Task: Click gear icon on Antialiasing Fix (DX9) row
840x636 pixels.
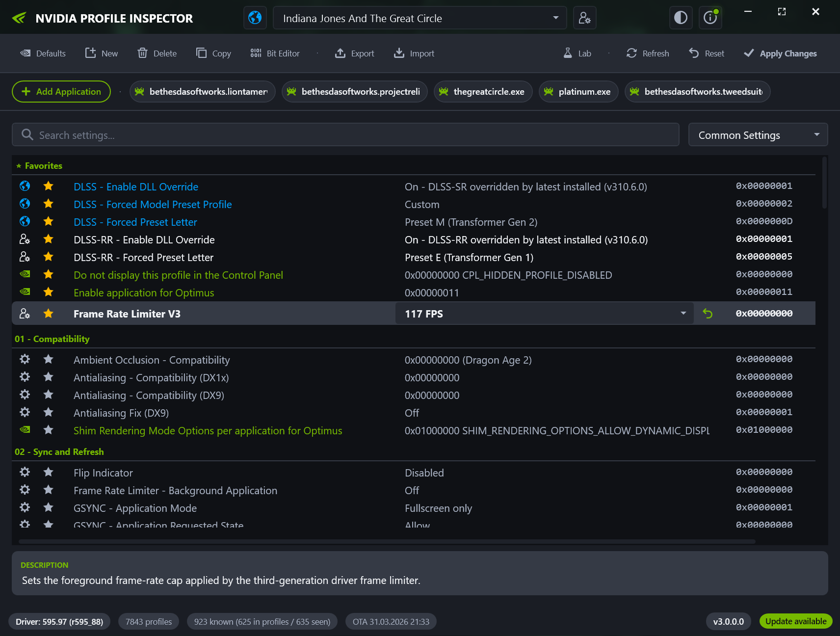Action: coord(25,412)
